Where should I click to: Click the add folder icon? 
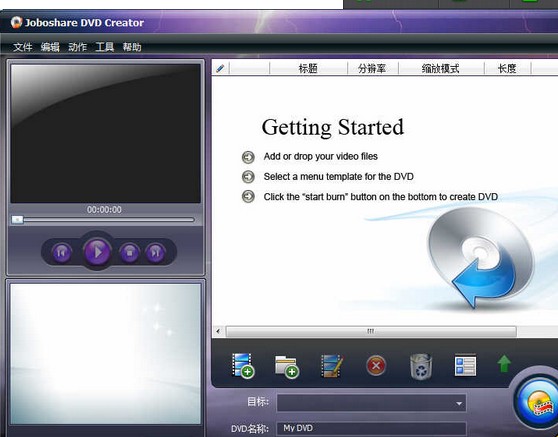(x=287, y=367)
